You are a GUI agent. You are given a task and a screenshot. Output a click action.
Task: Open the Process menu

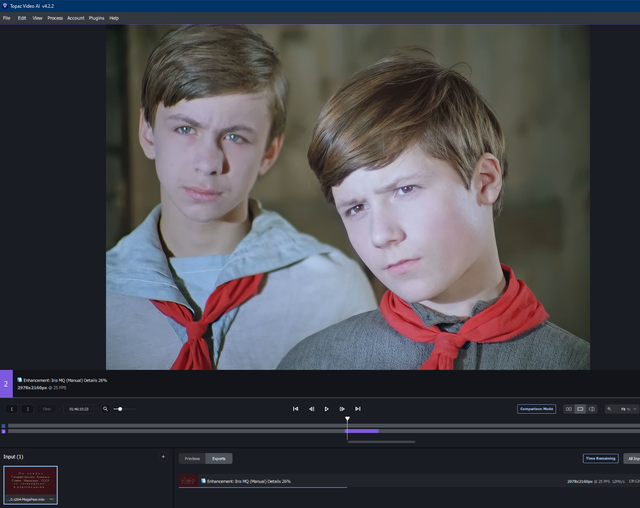[x=55, y=18]
